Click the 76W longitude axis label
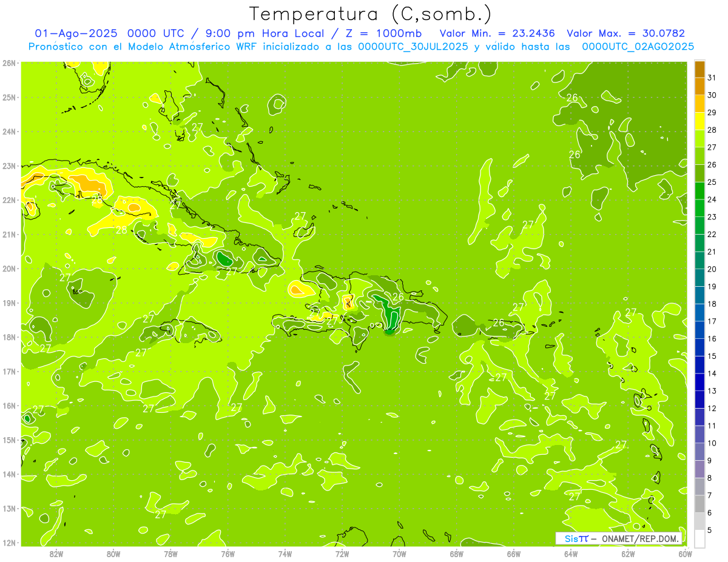 tap(228, 554)
